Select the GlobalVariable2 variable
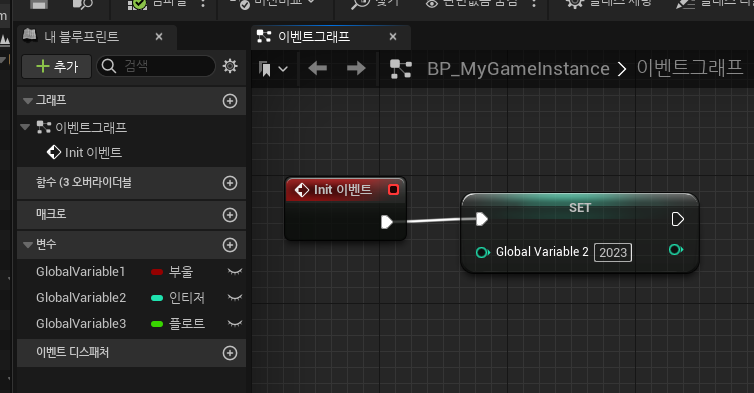The image size is (754, 393). [81, 298]
